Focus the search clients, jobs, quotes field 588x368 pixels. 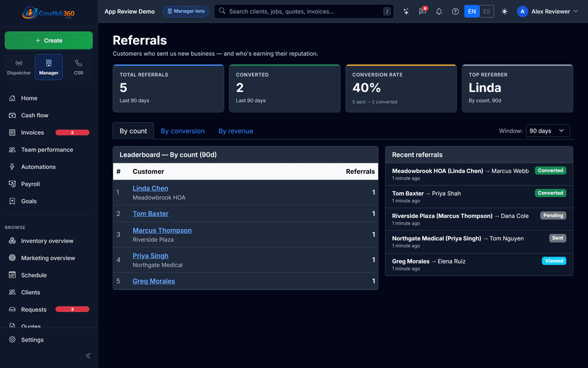tap(304, 11)
